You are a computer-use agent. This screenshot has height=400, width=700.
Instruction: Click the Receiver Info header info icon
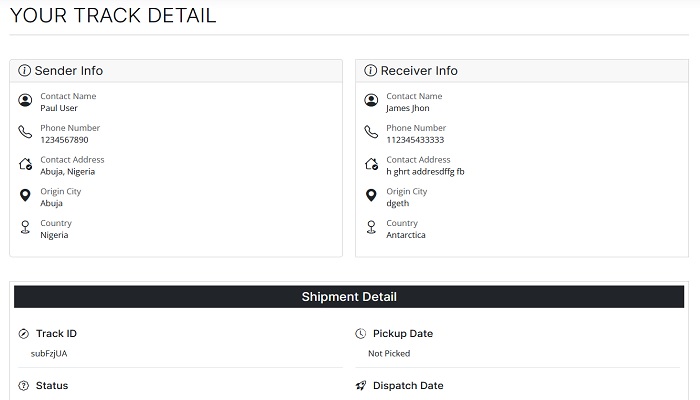[371, 71]
